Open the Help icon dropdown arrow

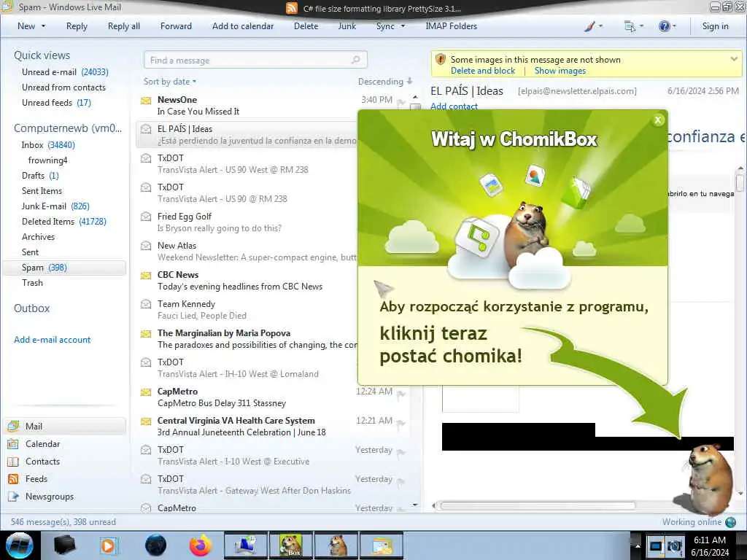(x=674, y=26)
